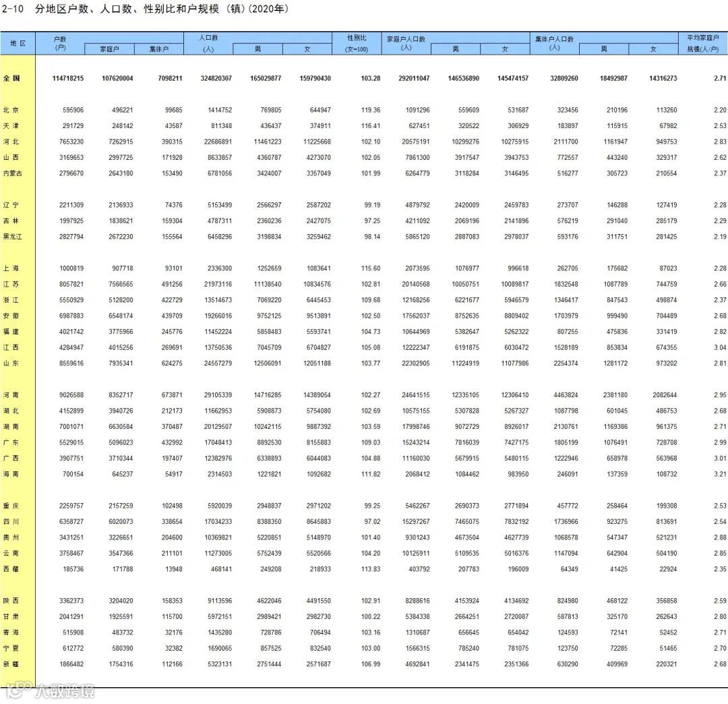Select Tianjin's population '811348'
728x704 pixels.
(x=222, y=126)
